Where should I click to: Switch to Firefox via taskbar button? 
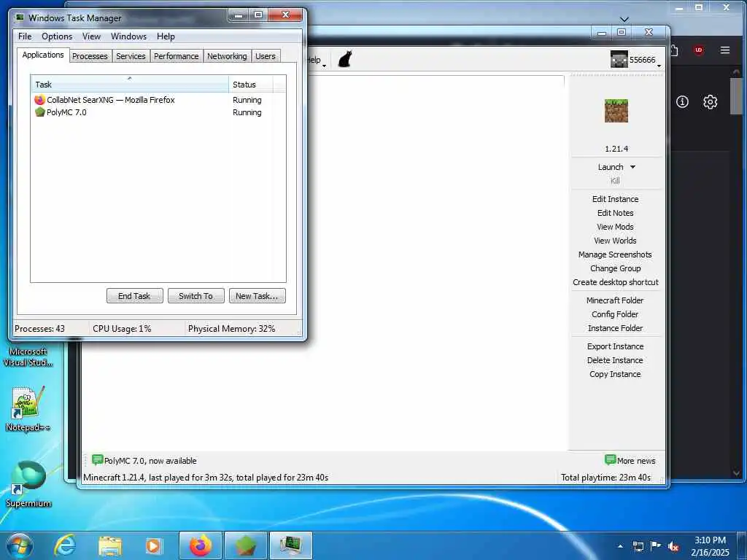click(201, 545)
